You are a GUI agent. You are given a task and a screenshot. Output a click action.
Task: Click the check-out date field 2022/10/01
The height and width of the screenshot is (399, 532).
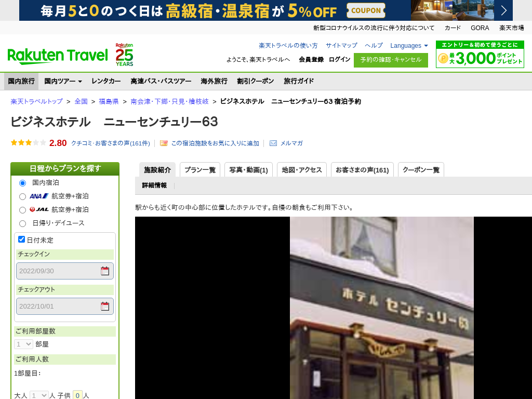tap(65, 306)
